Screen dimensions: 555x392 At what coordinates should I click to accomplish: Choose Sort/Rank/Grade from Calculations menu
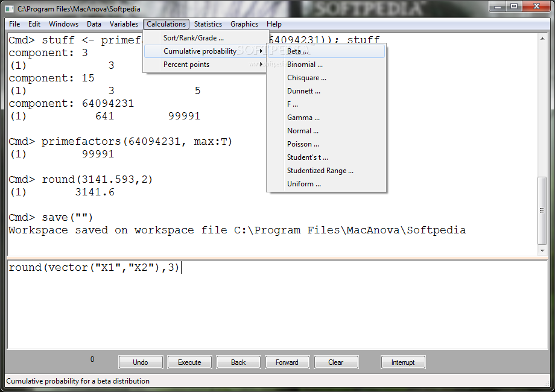[205, 38]
